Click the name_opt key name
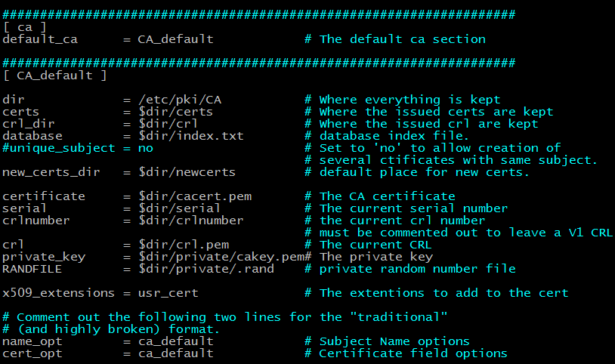 32,341
